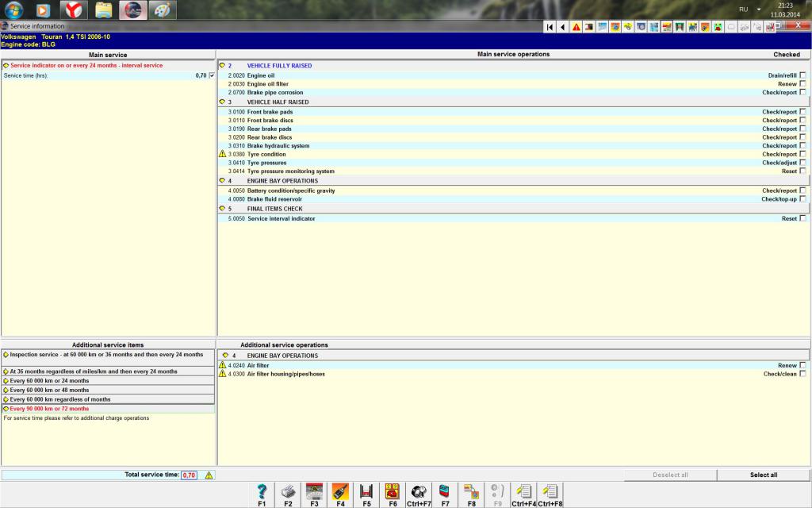Click the Front brake discs row text
Image resolution: width=812 pixels, height=508 pixels.
[x=270, y=121]
